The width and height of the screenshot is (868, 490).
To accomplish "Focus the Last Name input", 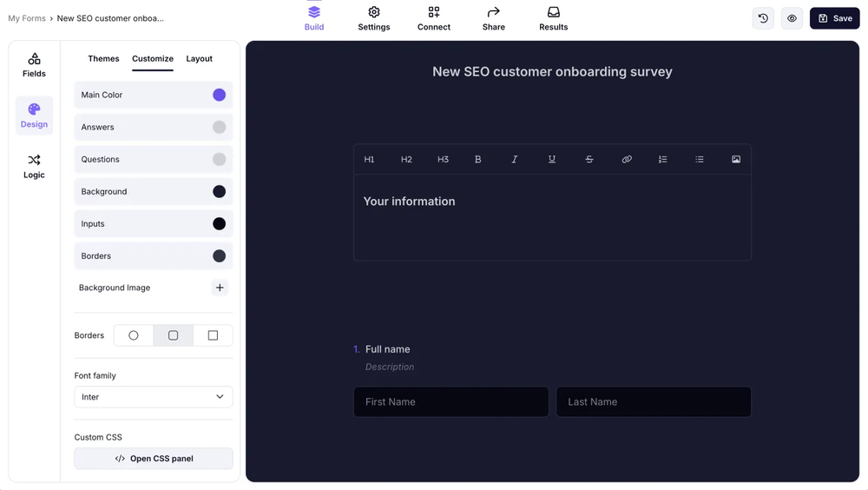I will click(654, 402).
